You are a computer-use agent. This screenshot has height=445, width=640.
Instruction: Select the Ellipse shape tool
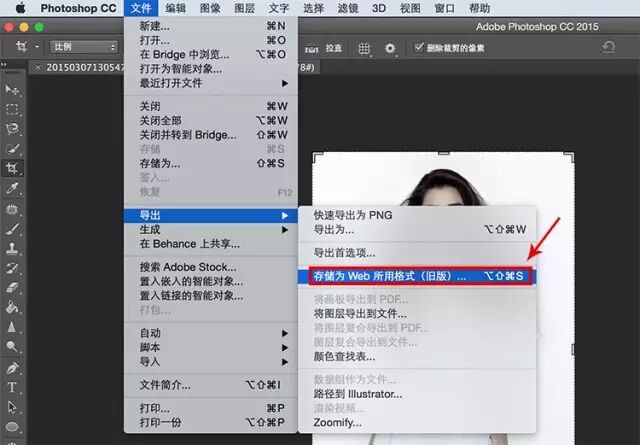[x=12, y=427]
